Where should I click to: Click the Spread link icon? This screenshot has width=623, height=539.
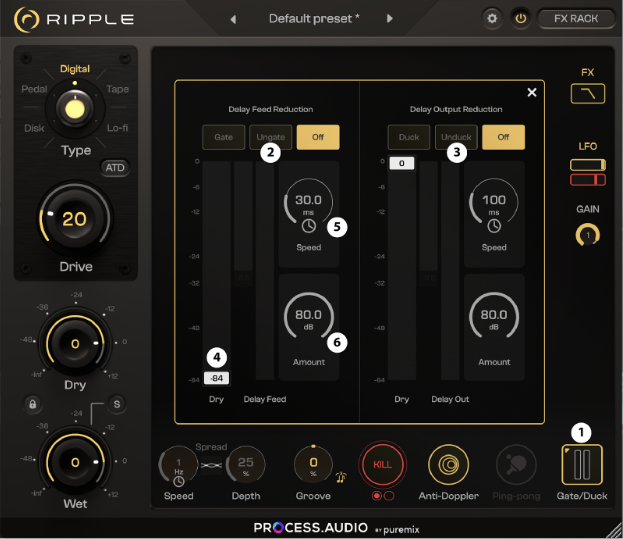[211, 465]
